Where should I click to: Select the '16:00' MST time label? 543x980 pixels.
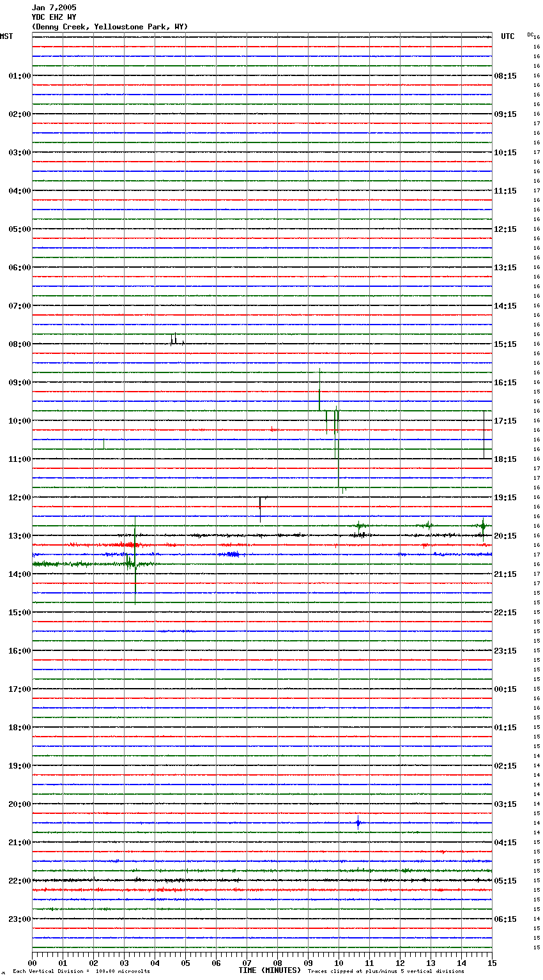20,651
